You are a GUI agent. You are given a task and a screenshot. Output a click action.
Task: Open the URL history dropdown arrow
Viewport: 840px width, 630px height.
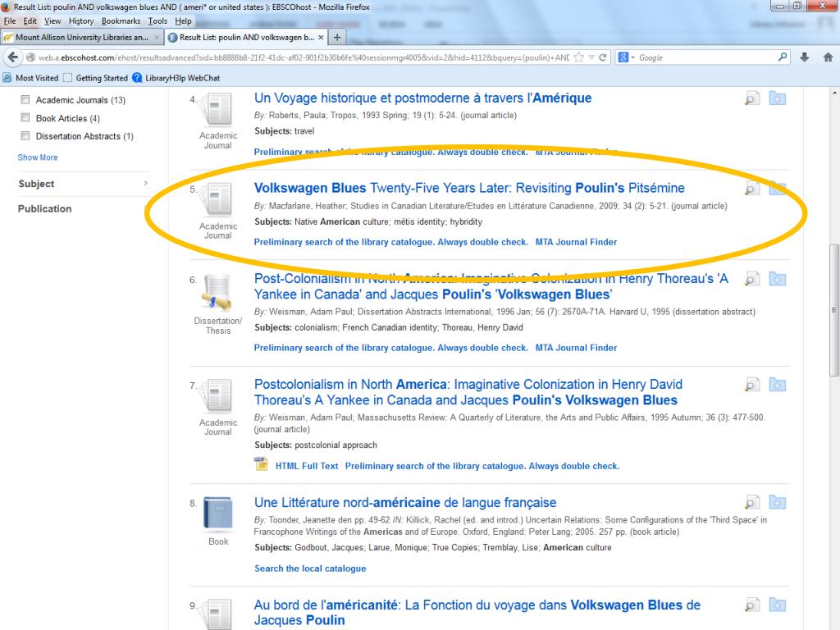(x=591, y=57)
